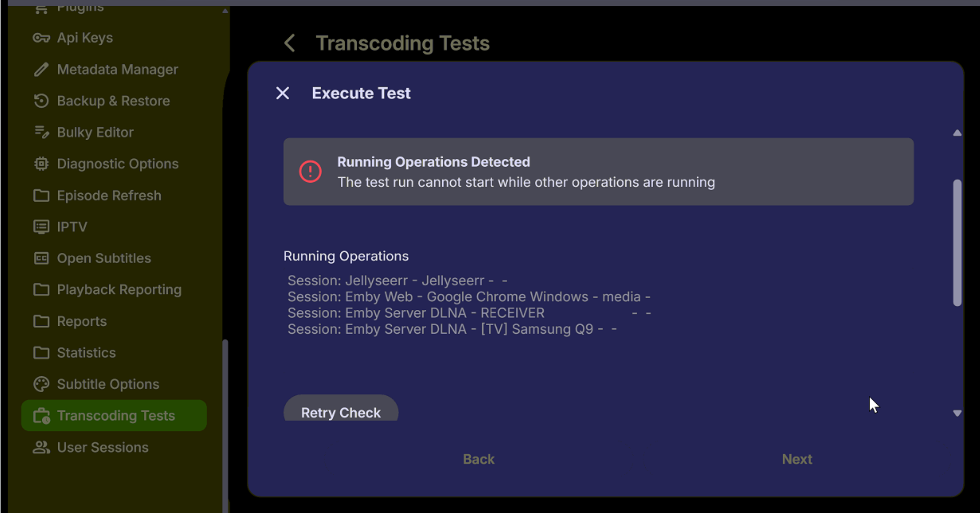Click the Metadata Manager pencil icon
The image size is (980, 513).
41,69
